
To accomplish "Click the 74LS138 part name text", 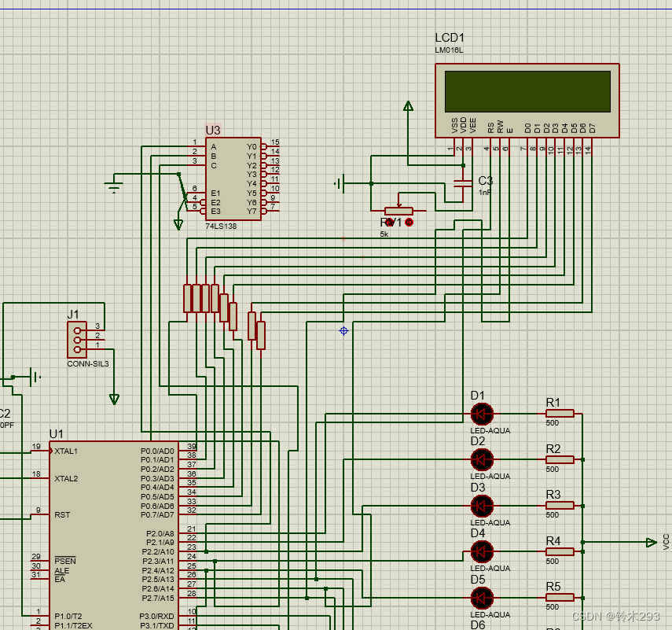I will (x=221, y=226).
